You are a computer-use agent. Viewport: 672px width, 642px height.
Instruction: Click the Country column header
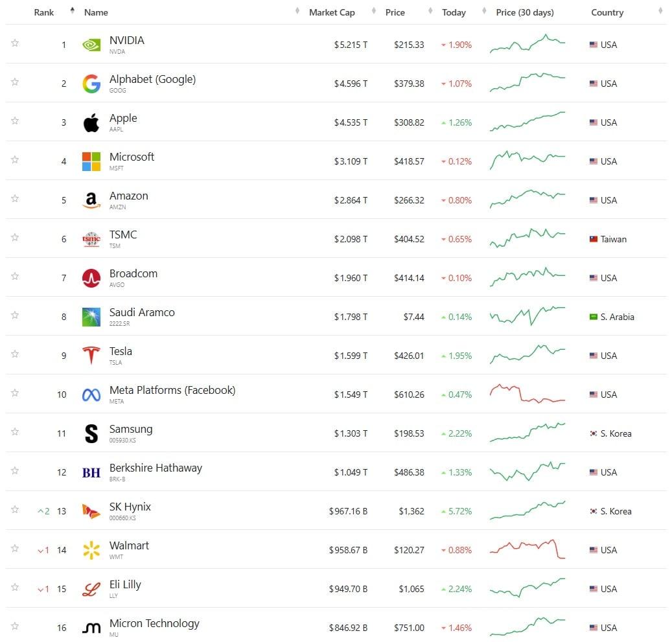(607, 12)
